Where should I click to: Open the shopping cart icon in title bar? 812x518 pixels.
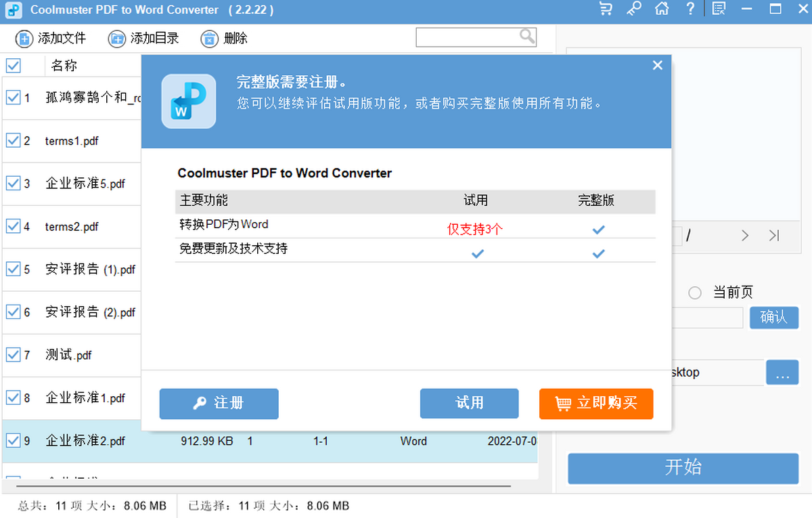[x=606, y=9]
